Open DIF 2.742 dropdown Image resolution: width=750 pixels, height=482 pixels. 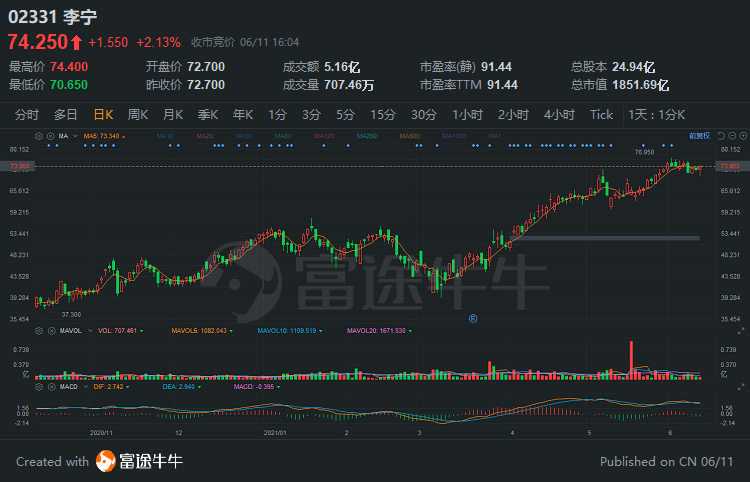tap(128, 386)
